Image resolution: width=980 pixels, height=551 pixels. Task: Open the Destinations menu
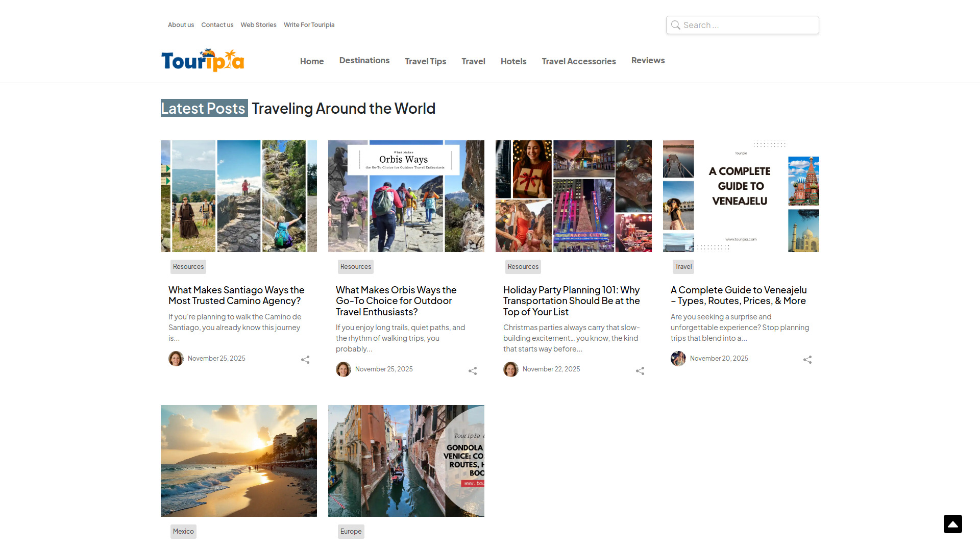coord(364,60)
